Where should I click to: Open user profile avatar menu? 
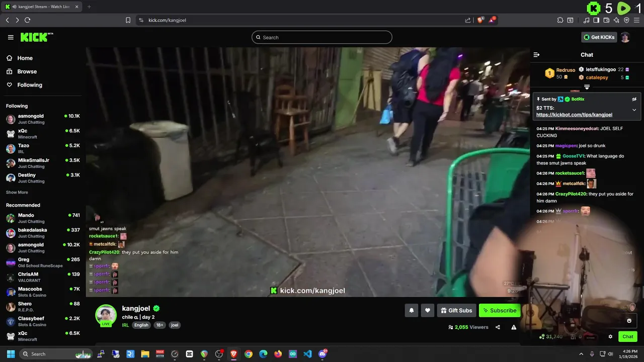click(x=625, y=37)
